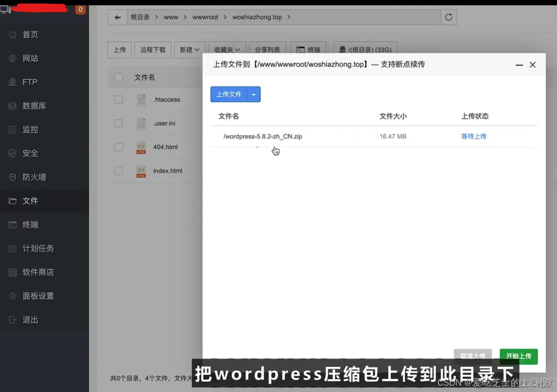Click the refresh icon beside path bar

449,17
